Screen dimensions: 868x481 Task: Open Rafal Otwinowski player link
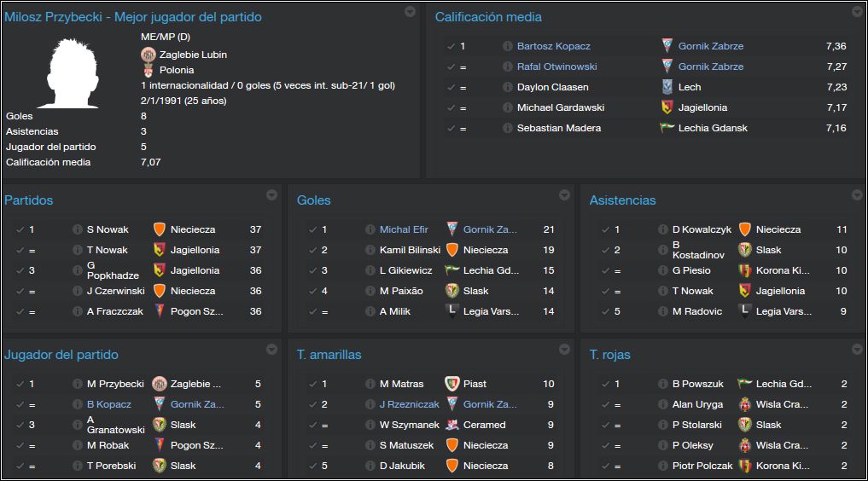tap(556, 67)
